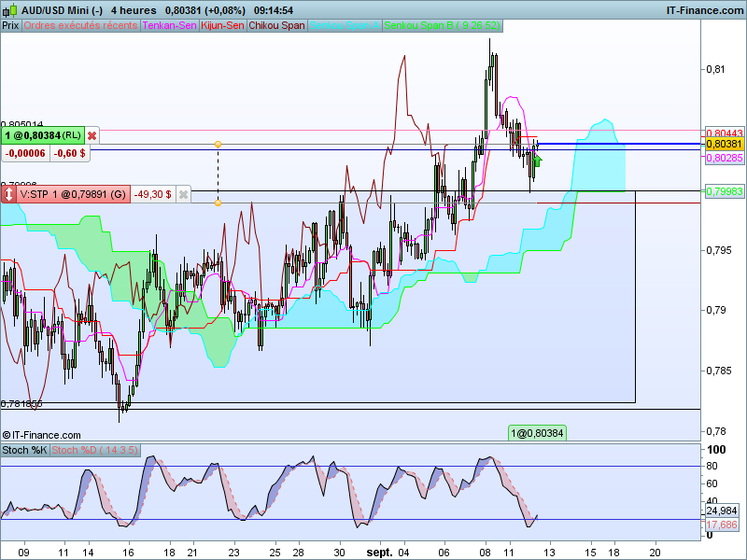The image size is (747, 560).
Task: Click the -0,60 $ profit/loss value
Action: coord(69,153)
